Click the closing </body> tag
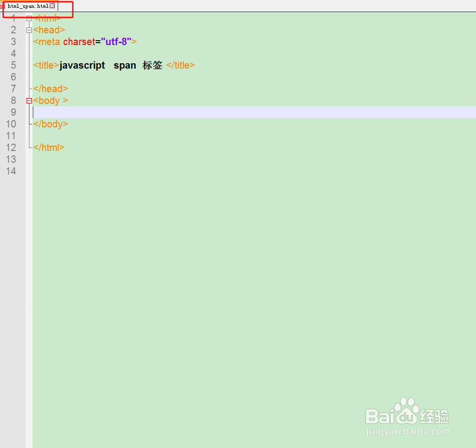 click(x=50, y=124)
